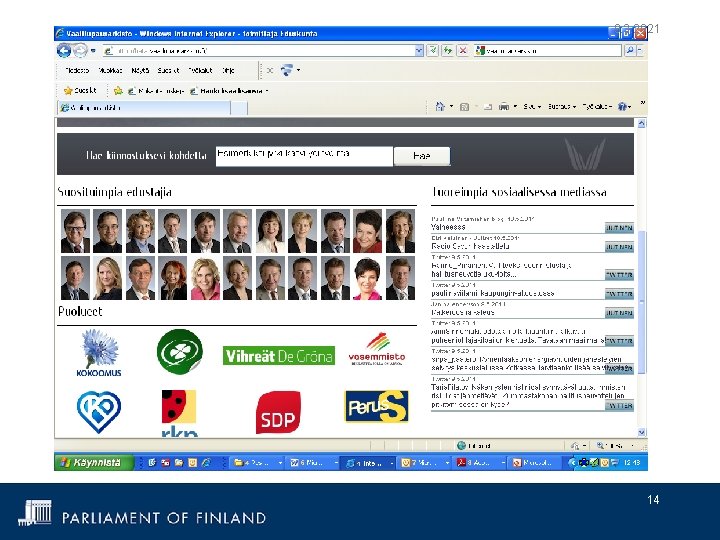
Task: Open the Hanki lisää favorites bar link
Action: click(229, 91)
